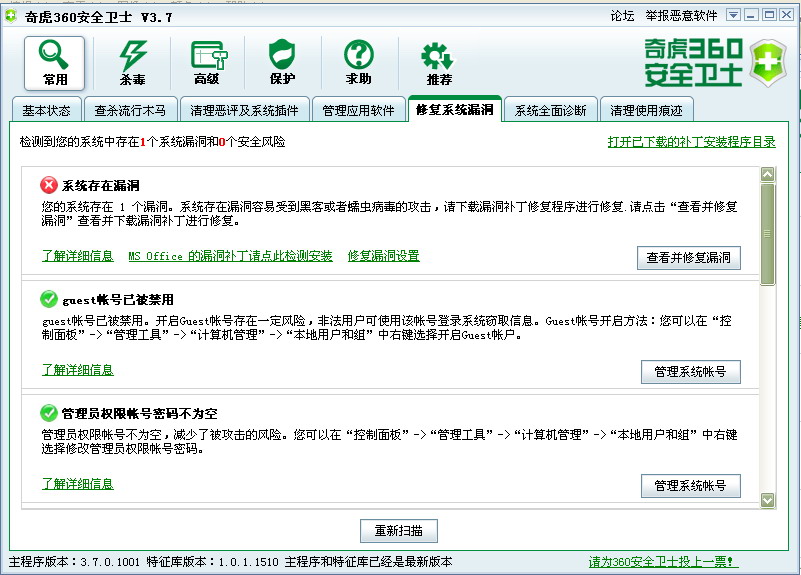Open the 论坛 link in title bar

tap(622, 16)
